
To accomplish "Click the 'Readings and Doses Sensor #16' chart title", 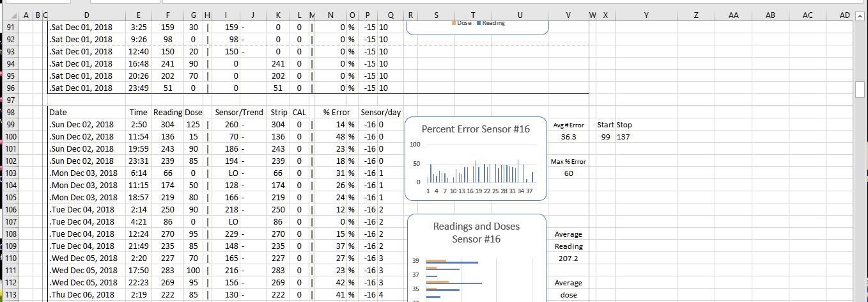I will tap(476, 233).
